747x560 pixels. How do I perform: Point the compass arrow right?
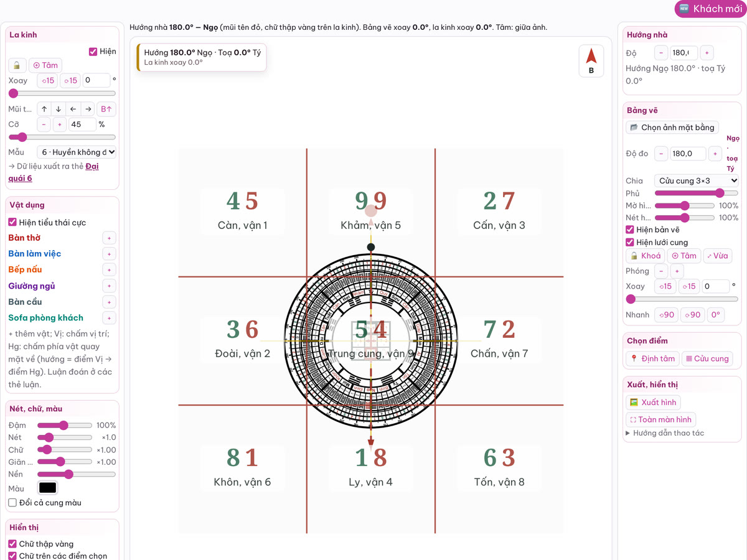[x=88, y=110]
